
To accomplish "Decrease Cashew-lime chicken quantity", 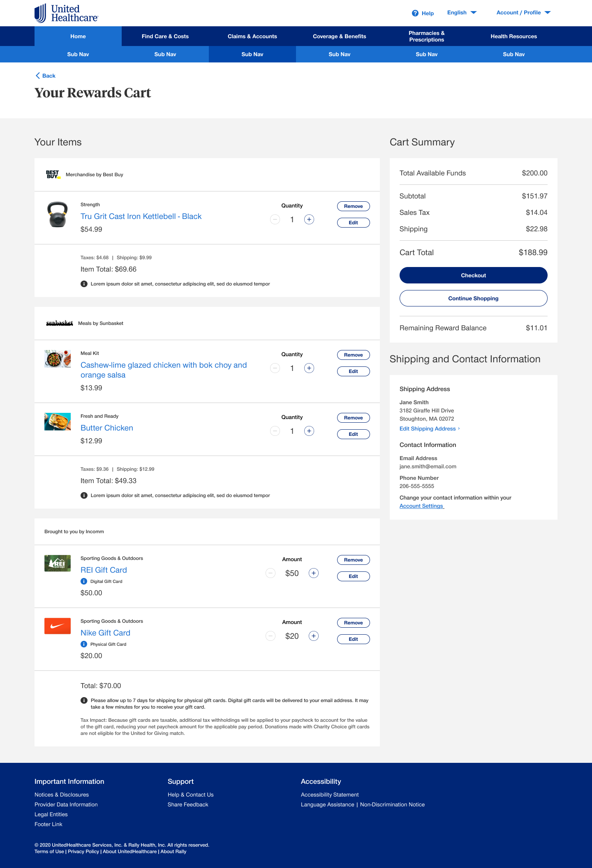I will pyautogui.click(x=275, y=368).
